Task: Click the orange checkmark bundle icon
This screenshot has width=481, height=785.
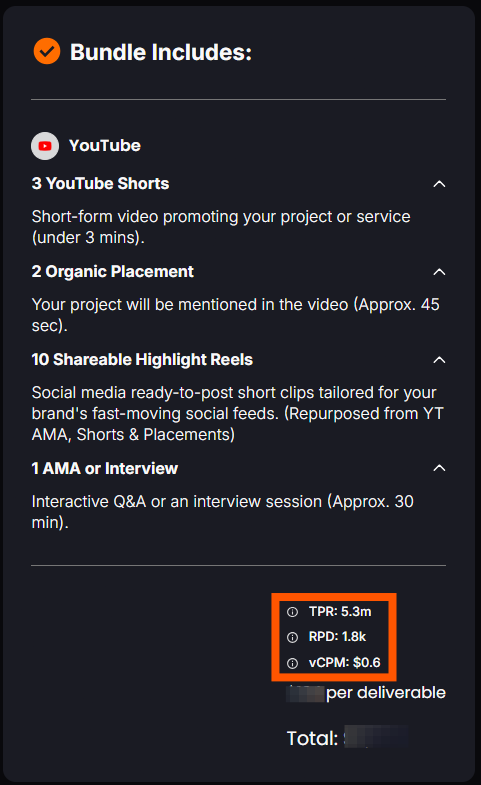Action: pos(47,51)
